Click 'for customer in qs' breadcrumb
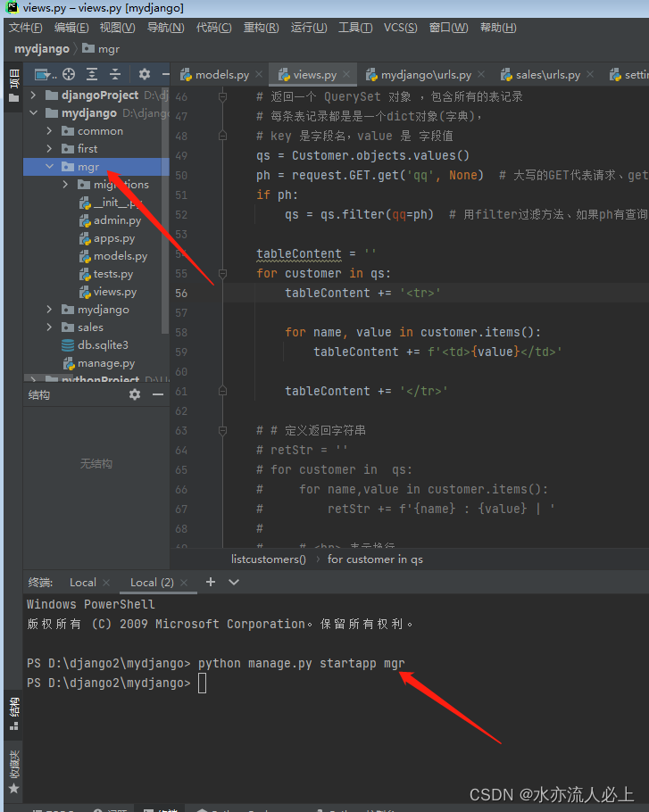The height and width of the screenshot is (812, 649). tap(375, 559)
